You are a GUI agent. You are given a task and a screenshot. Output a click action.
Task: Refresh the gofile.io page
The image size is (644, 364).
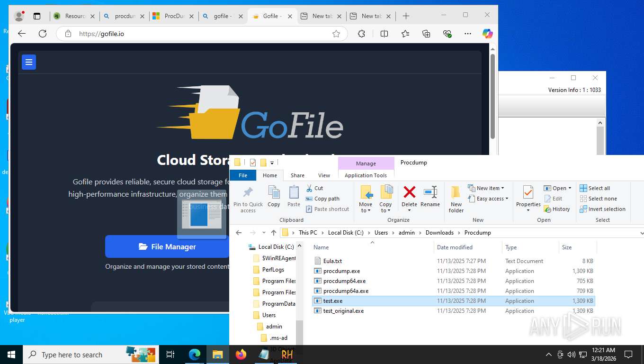coord(43,34)
